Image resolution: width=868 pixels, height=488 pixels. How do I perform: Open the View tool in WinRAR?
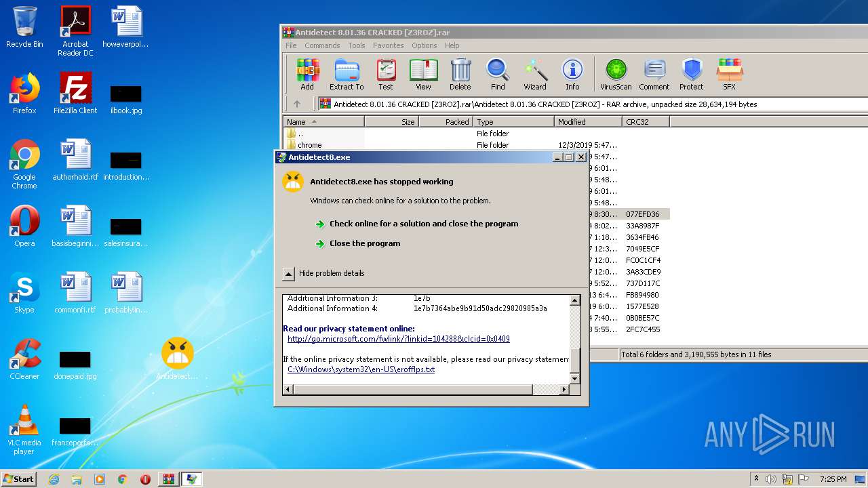click(423, 74)
